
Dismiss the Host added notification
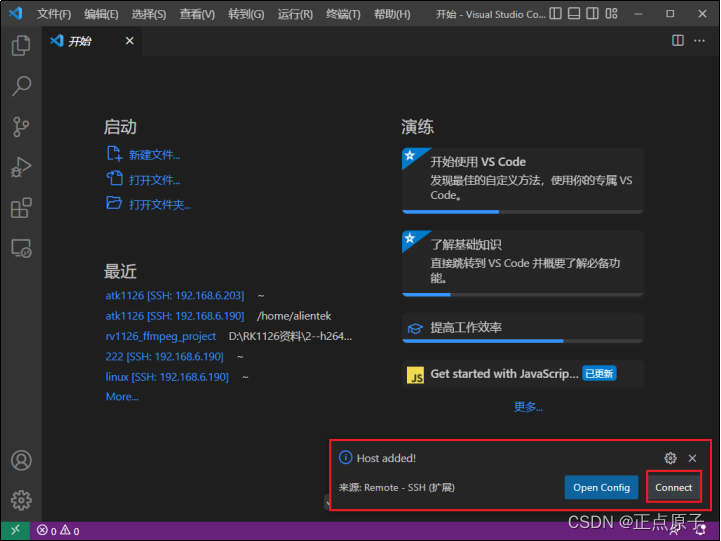click(692, 458)
